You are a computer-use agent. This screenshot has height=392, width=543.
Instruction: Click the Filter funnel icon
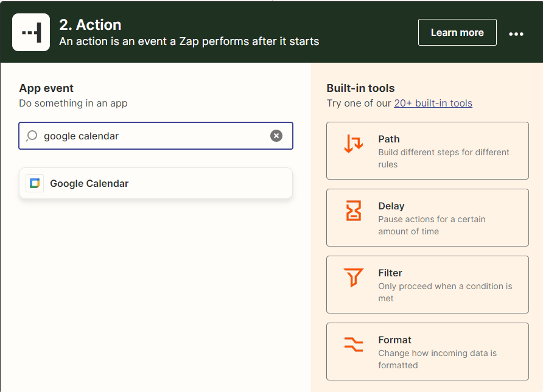pyautogui.click(x=354, y=278)
